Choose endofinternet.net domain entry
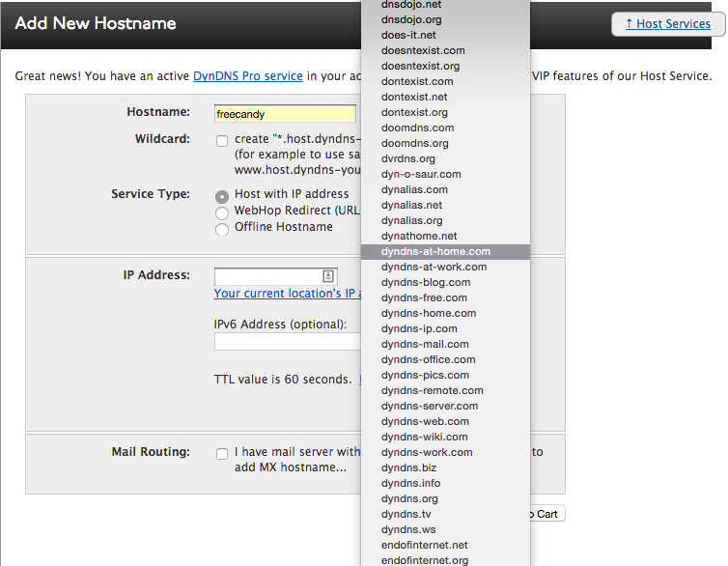This screenshot has width=728, height=566. coord(424,545)
